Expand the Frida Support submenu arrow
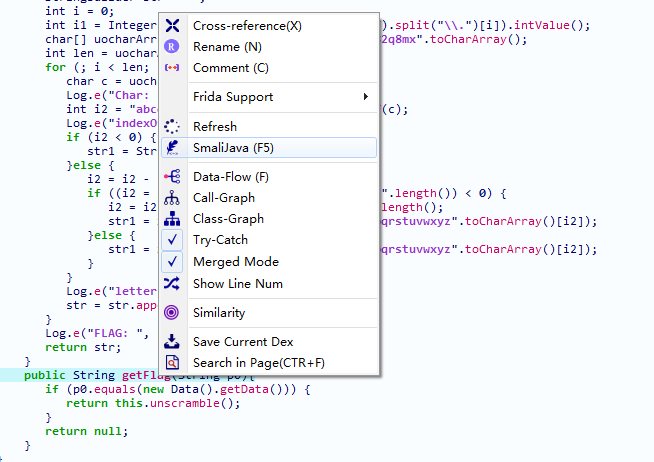The height and width of the screenshot is (462, 654). 366,97
